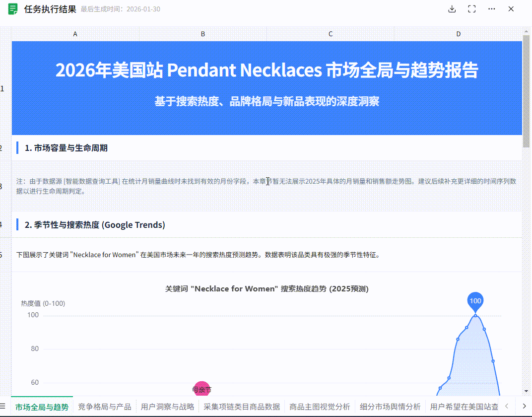Select the 采集项链类目商品数据 sheet tab
The width and height of the screenshot is (532, 417).
pyautogui.click(x=242, y=407)
